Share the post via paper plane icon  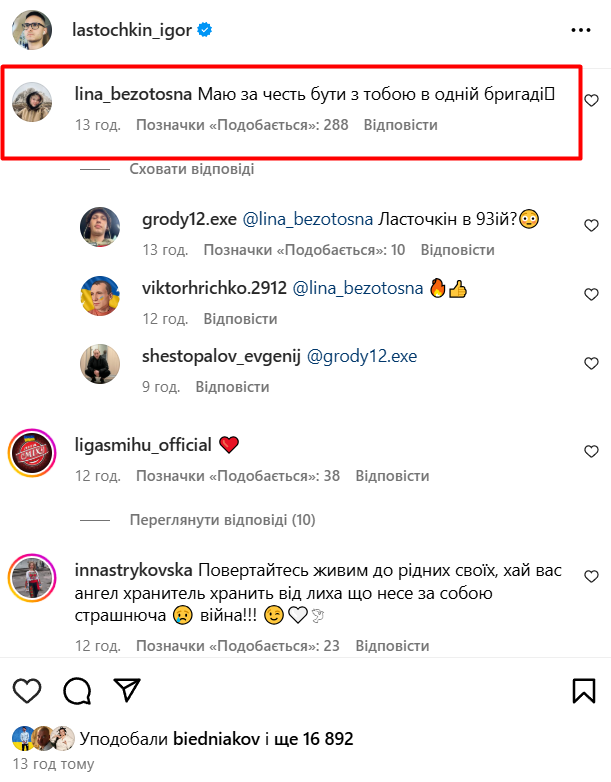(126, 690)
